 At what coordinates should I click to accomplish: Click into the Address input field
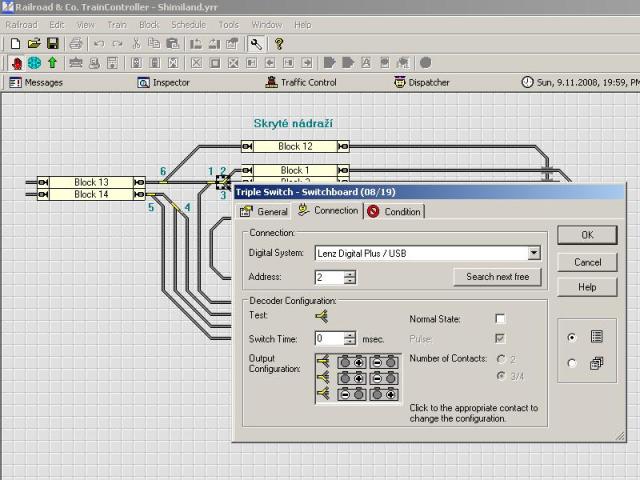pos(330,277)
